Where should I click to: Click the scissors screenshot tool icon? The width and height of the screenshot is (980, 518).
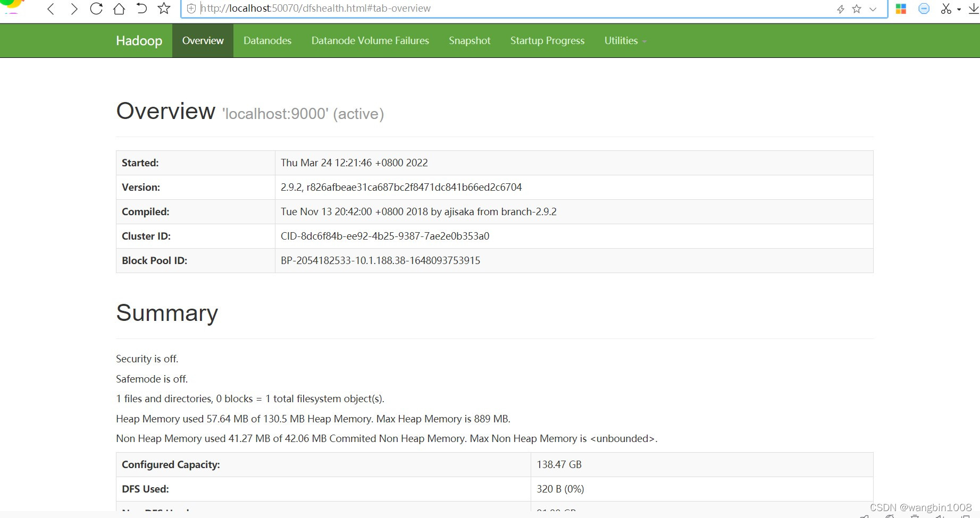coord(946,9)
